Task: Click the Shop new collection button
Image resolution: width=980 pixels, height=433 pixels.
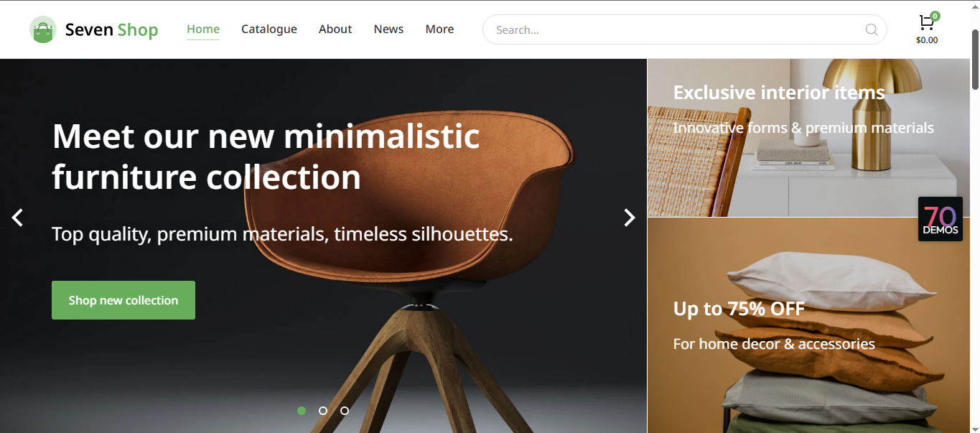Action: (123, 300)
